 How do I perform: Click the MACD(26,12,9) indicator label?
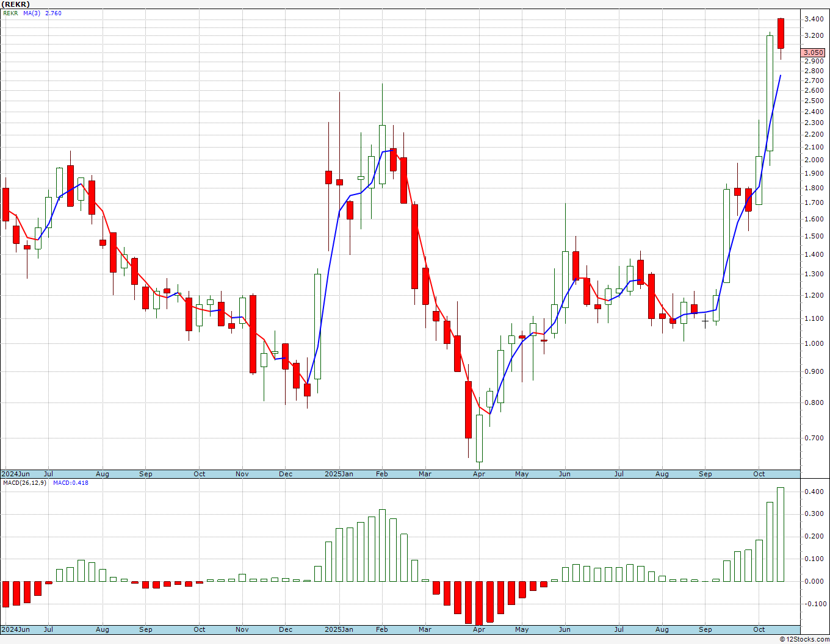click(25, 483)
